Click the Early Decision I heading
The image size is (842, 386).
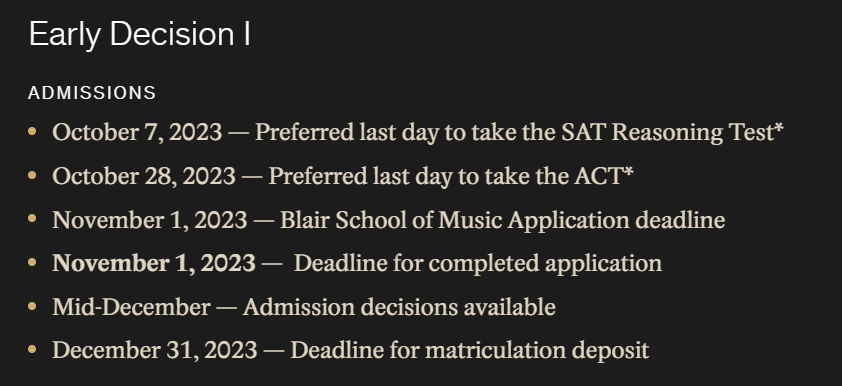point(140,35)
